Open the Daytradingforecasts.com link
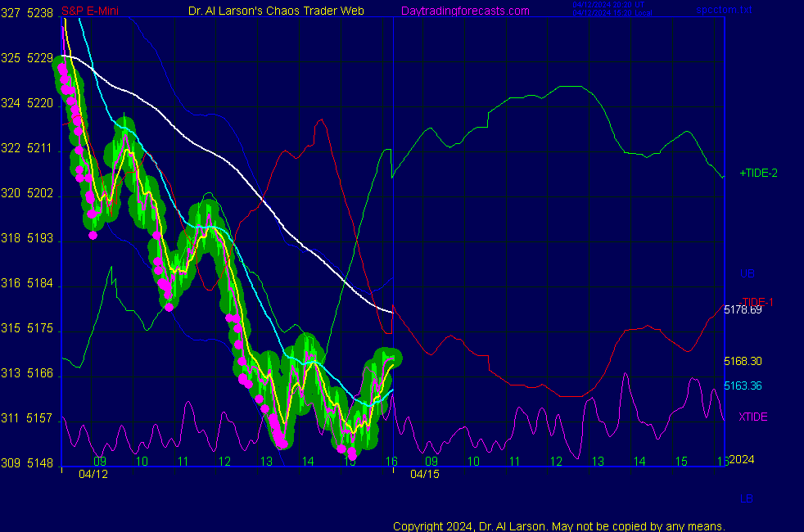This screenshot has width=804, height=532. pyautogui.click(x=464, y=11)
